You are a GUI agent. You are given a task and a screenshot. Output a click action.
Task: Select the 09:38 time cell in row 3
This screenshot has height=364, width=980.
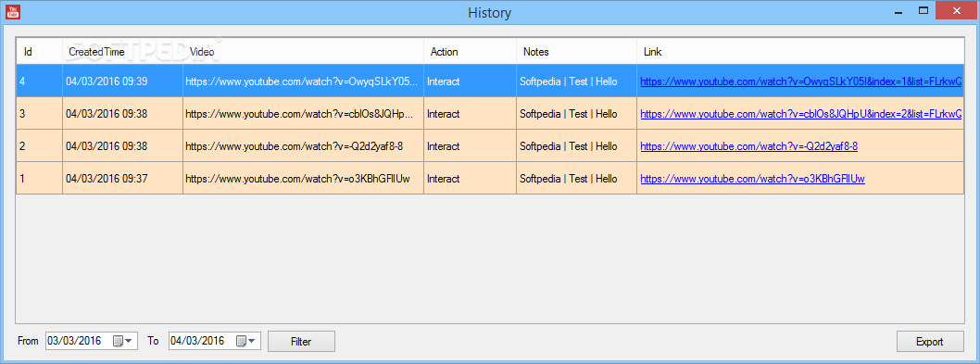coord(122,113)
